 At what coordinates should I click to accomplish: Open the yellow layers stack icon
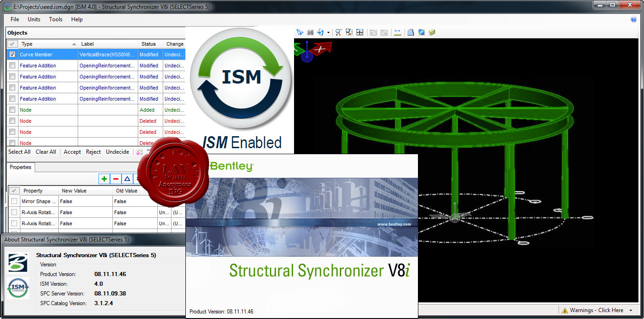pyautogui.click(x=432, y=32)
